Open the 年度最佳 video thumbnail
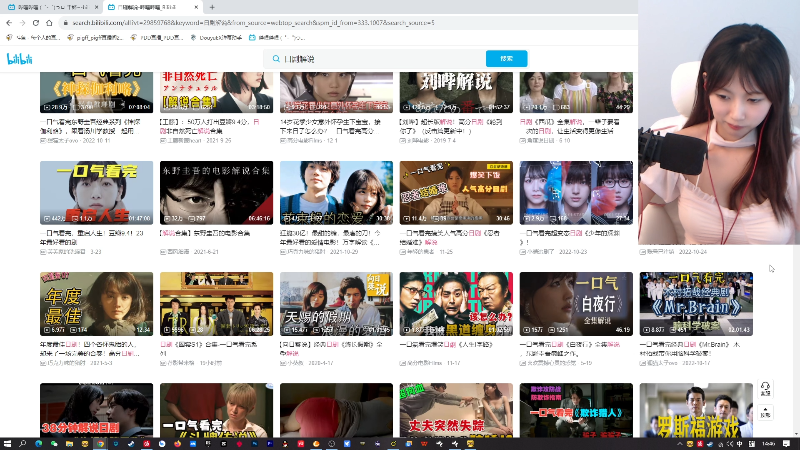The image size is (800, 450). (x=96, y=304)
